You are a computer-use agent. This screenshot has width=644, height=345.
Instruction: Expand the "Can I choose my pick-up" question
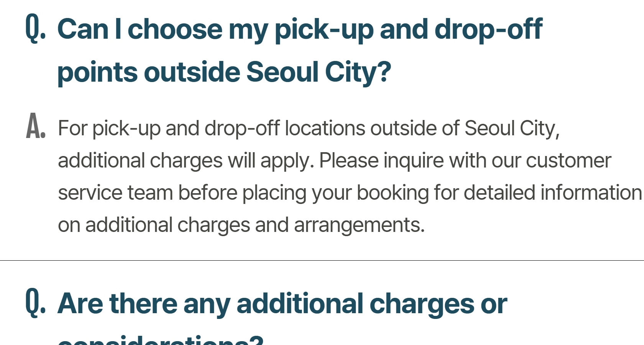tap(299, 29)
